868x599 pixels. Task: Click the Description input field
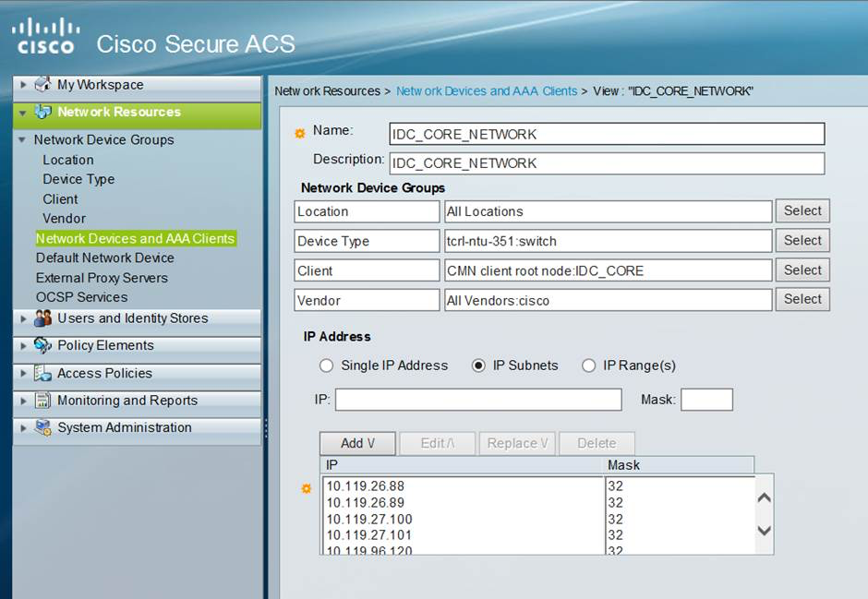click(x=607, y=163)
